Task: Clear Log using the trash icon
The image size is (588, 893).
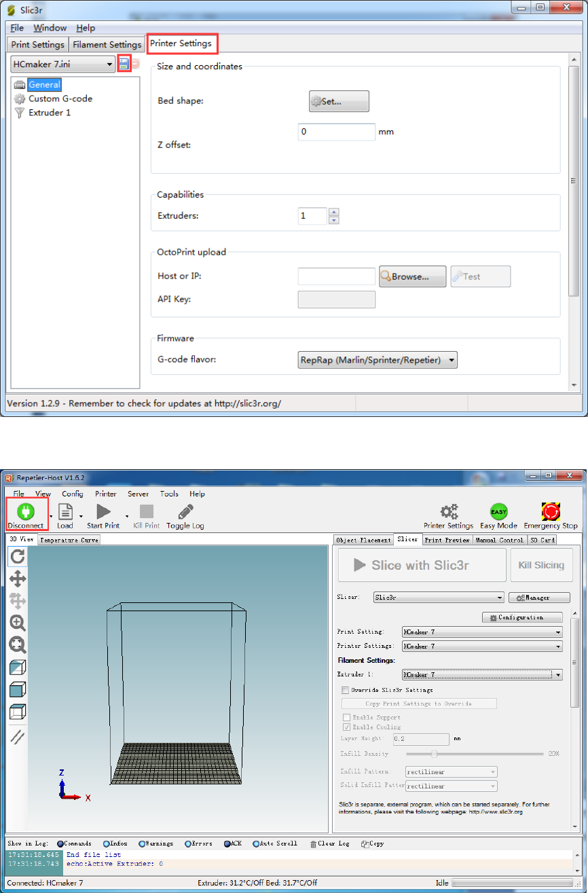Action: point(312,843)
